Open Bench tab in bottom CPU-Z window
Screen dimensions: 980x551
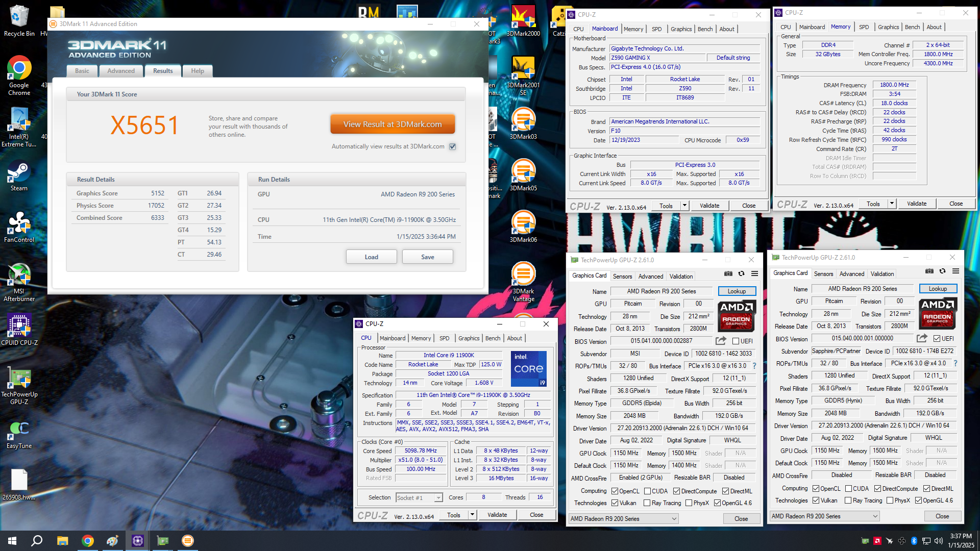coord(493,338)
